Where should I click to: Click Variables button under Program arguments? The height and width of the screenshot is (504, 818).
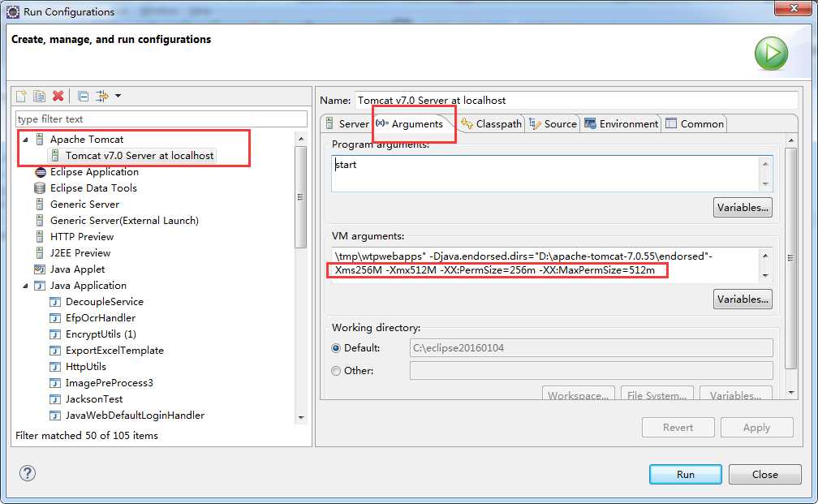tap(743, 207)
